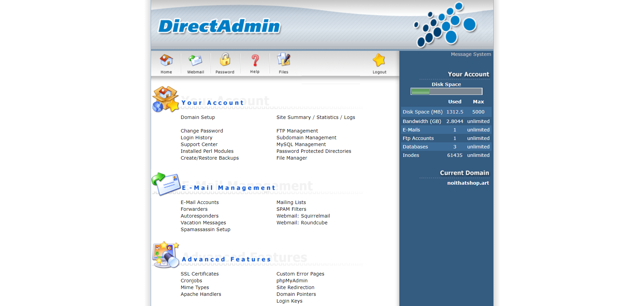Open Subdomain Management

coord(306,138)
